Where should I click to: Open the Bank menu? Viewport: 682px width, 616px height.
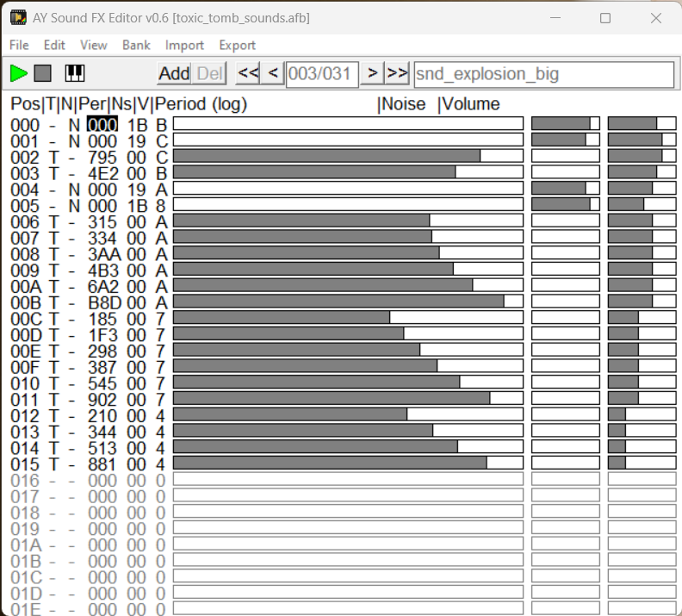(136, 46)
